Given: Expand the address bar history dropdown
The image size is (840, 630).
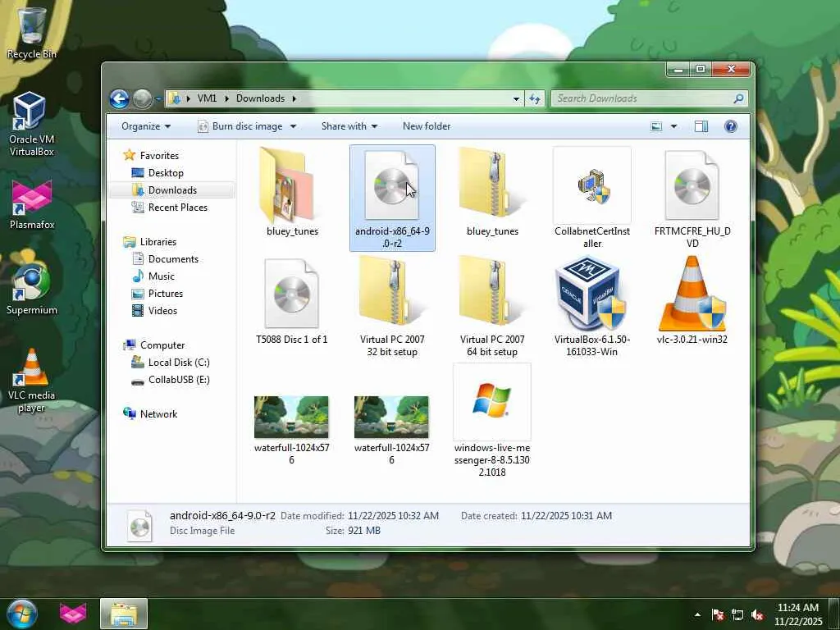Looking at the screenshot, I should tap(516, 98).
